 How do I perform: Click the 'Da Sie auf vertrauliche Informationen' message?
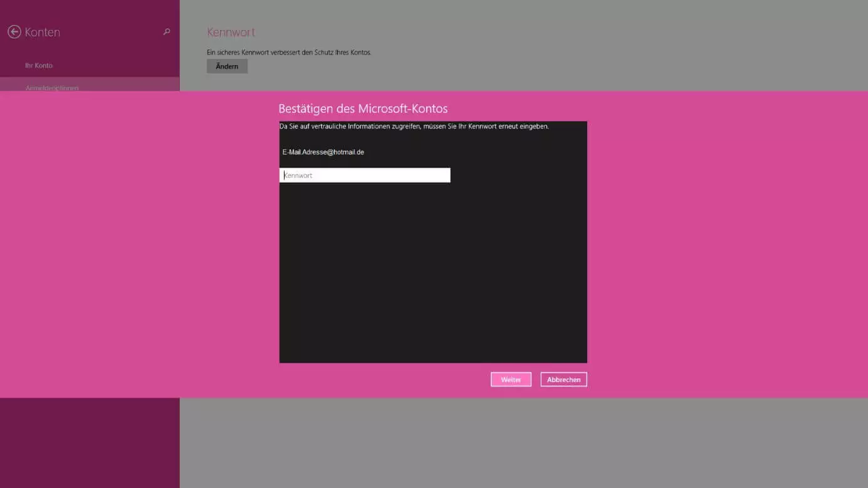click(x=414, y=127)
